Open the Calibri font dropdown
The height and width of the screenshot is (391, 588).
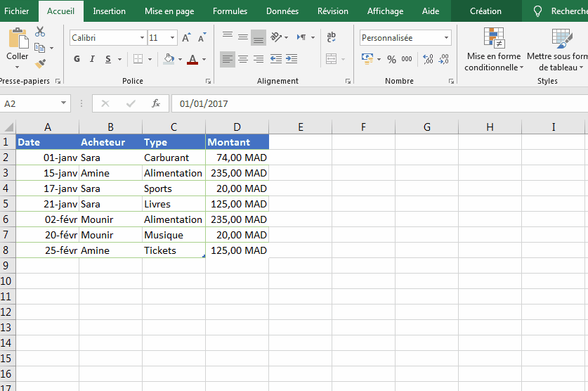click(142, 37)
